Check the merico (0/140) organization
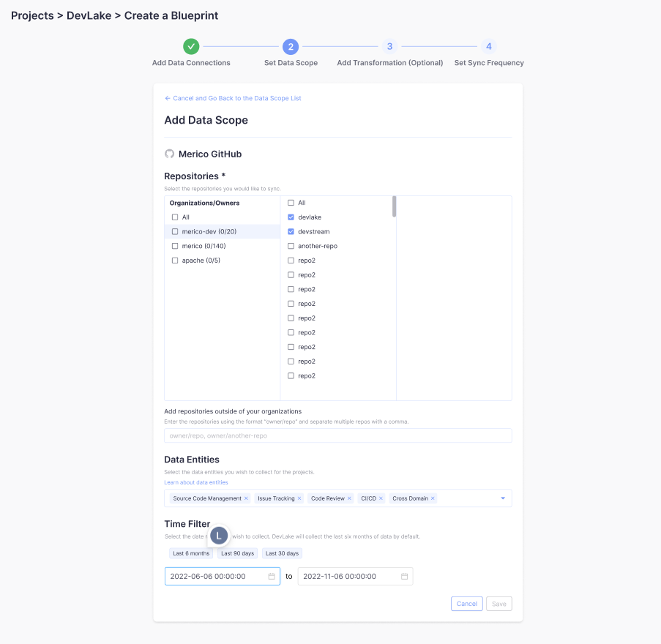Image resolution: width=661 pixels, height=644 pixels. (175, 246)
